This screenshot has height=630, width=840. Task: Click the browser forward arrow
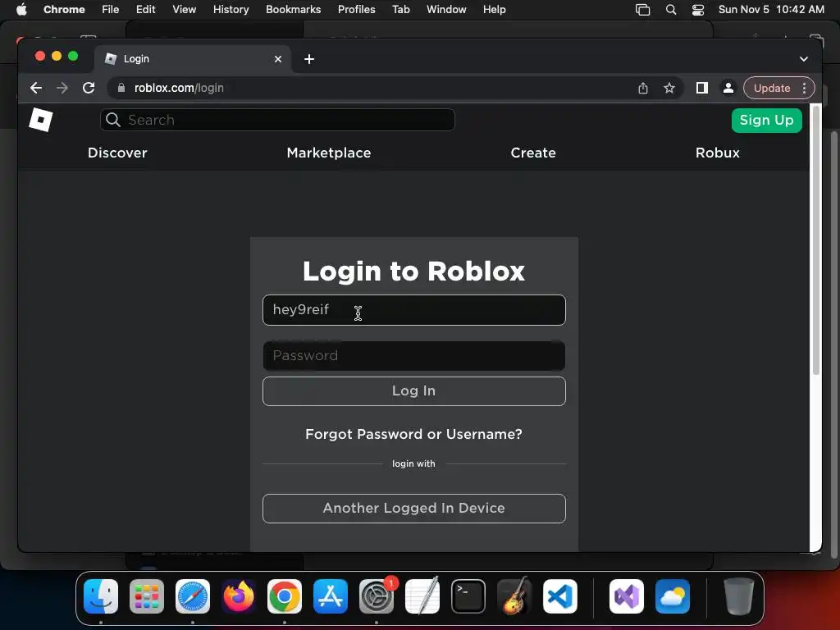point(62,88)
